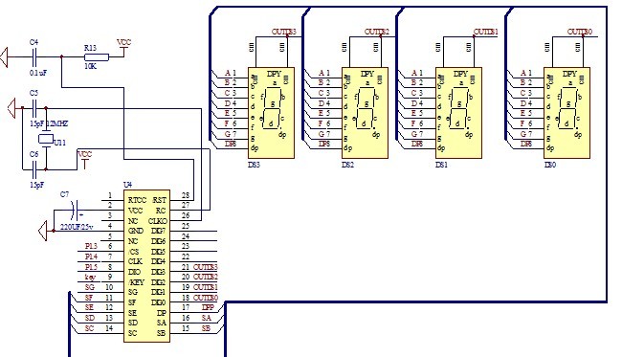Click the OUTBS0 net label above DS0
Screen dimensions: 644x357
tap(580, 32)
